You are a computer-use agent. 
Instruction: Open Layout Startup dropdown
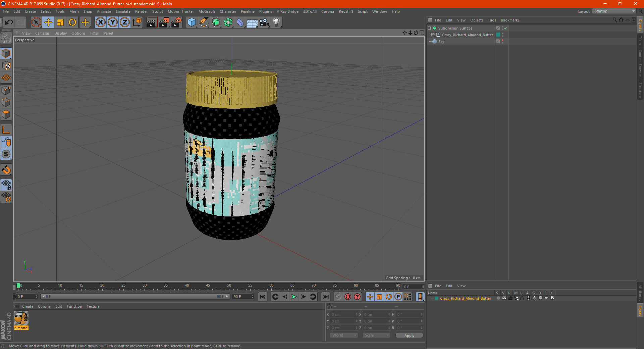pos(614,11)
